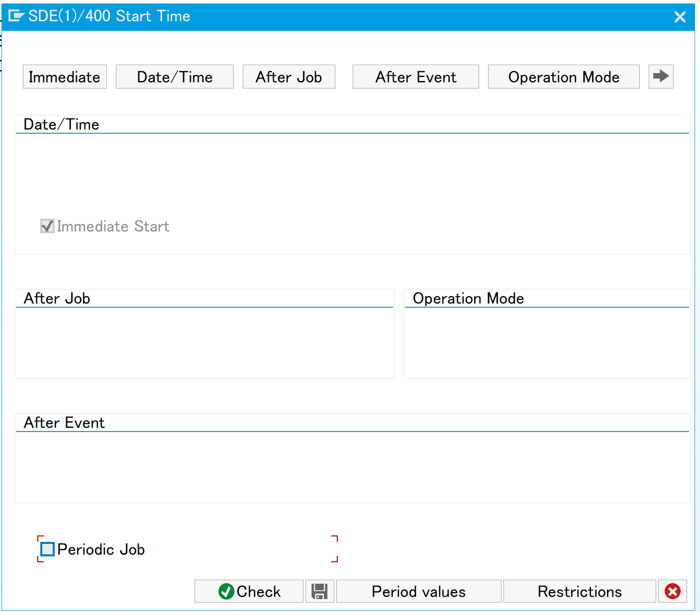
Task: Choose the Date/Time start button
Action: (x=175, y=77)
